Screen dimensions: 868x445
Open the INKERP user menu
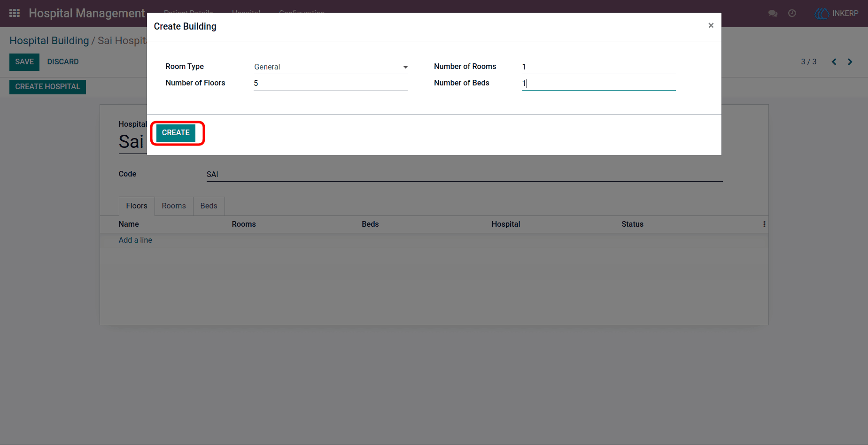click(x=837, y=14)
